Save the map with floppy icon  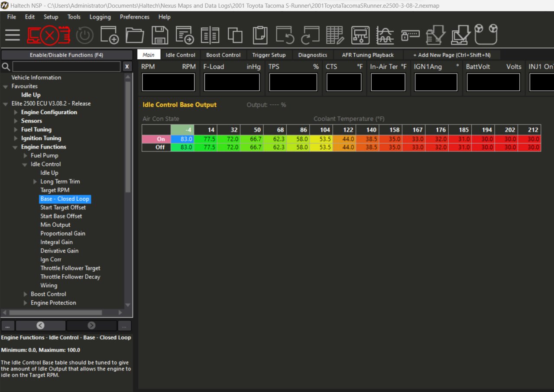(x=160, y=35)
